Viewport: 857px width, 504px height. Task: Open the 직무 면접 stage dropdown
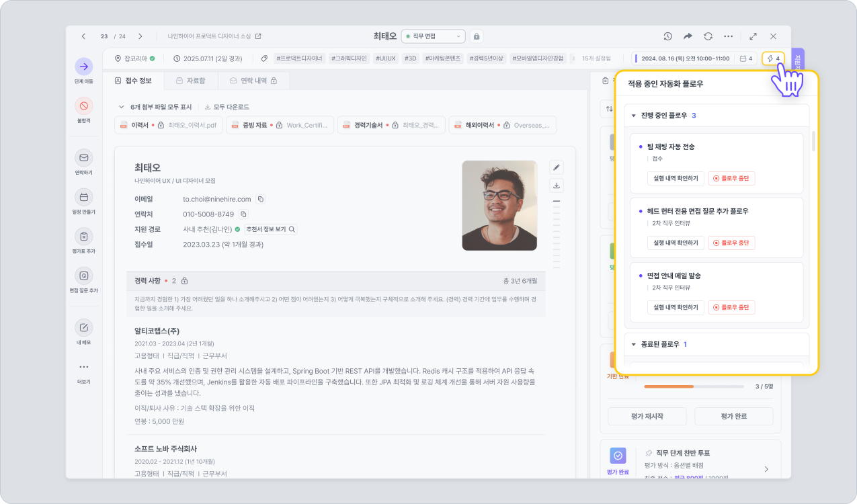tap(434, 36)
